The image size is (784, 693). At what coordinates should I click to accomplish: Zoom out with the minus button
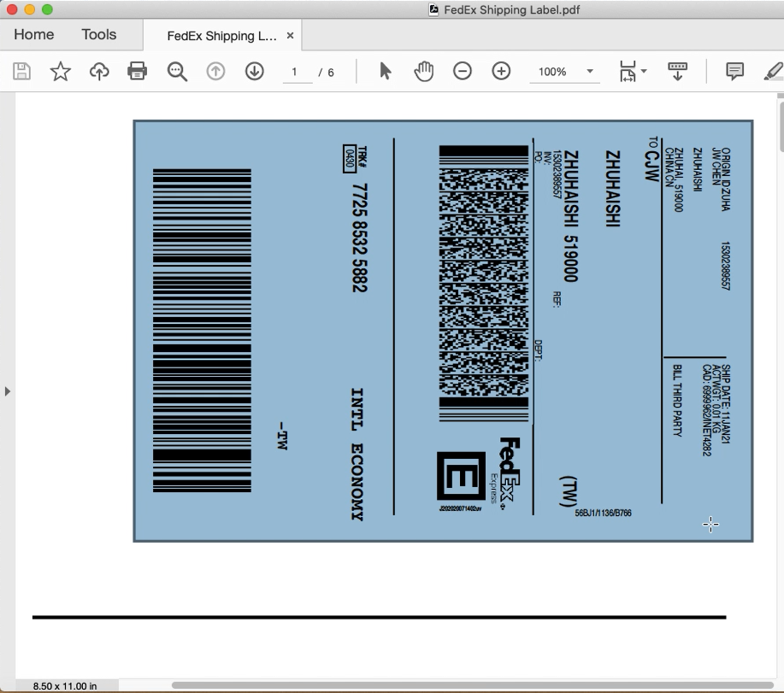[x=463, y=71]
